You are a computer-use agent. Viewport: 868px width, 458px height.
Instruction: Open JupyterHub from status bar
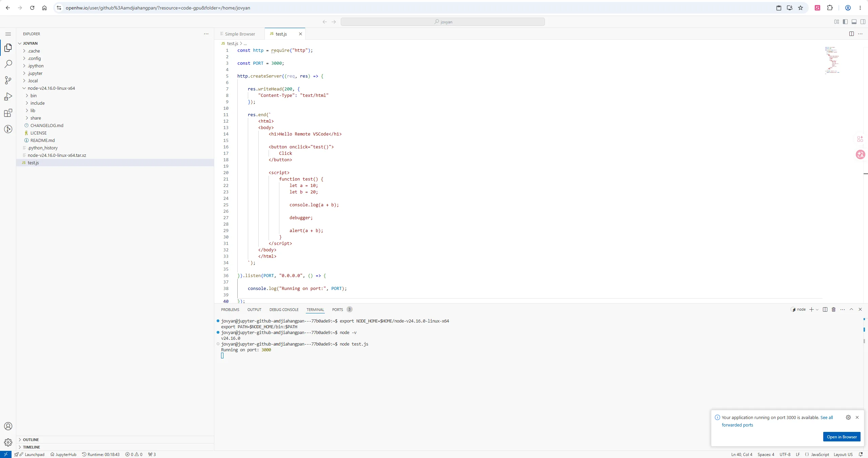63,454
